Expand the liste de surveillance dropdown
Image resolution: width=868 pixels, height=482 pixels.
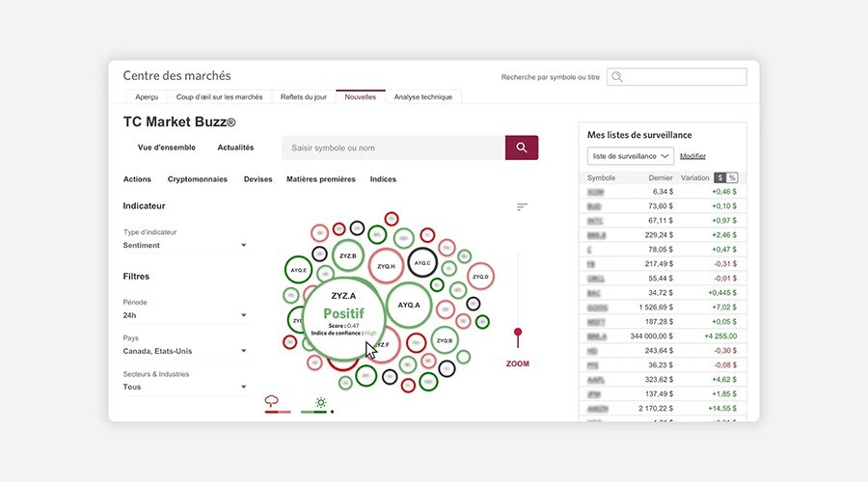(631, 156)
